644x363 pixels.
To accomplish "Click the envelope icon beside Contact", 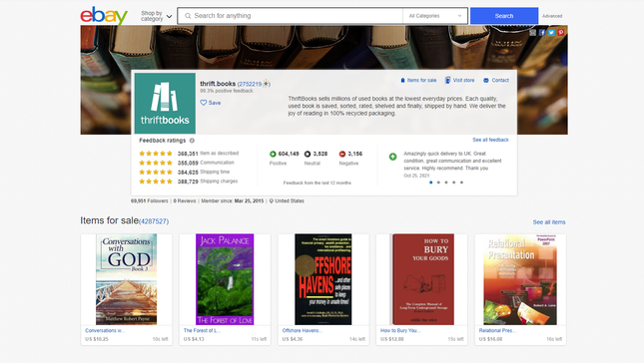I will [486, 81].
